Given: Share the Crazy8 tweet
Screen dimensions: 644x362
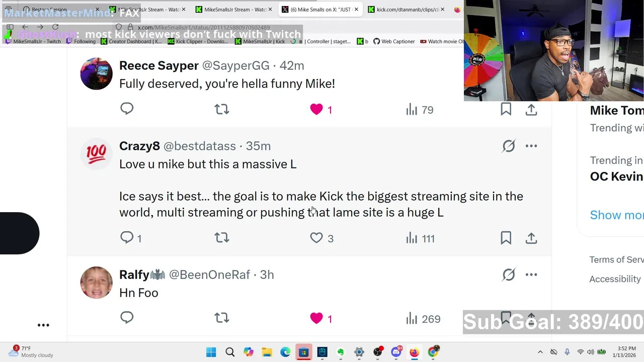Looking at the screenshot, I should [531, 238].
